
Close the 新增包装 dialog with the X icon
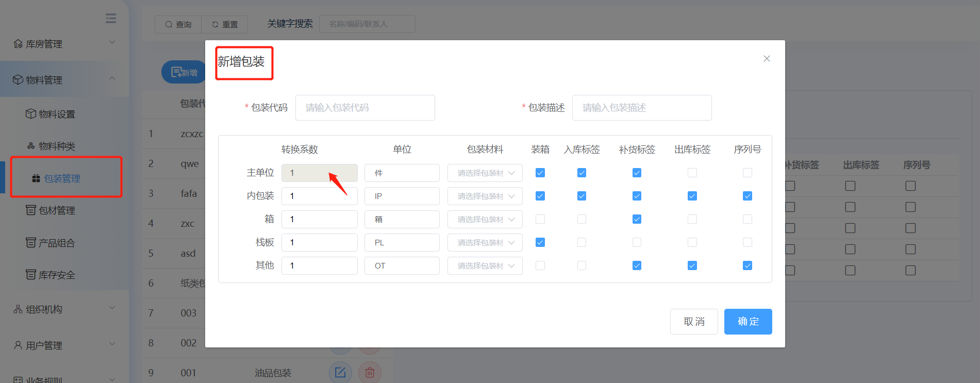click(x=767, y=59)
